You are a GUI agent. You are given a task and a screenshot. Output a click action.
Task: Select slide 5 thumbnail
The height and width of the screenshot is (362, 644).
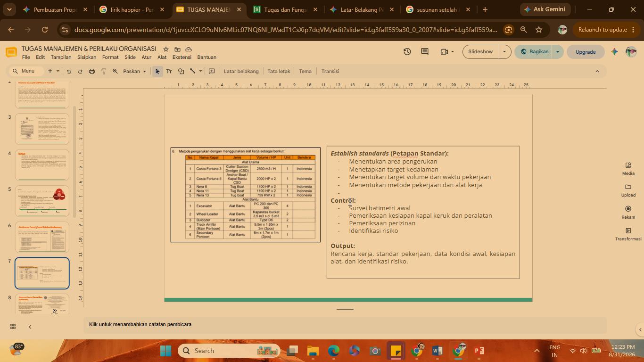point(42,201)
